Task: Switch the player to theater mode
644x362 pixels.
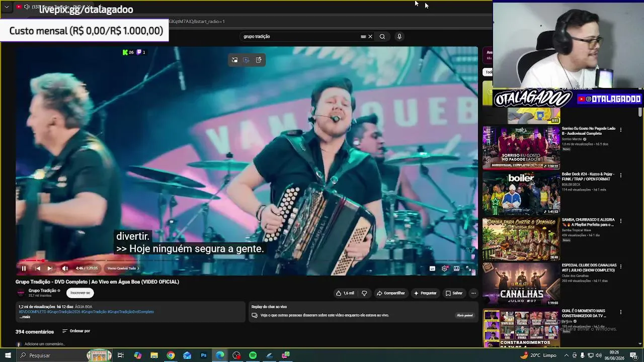Action: pyautogui.click(x=456, y=268)
